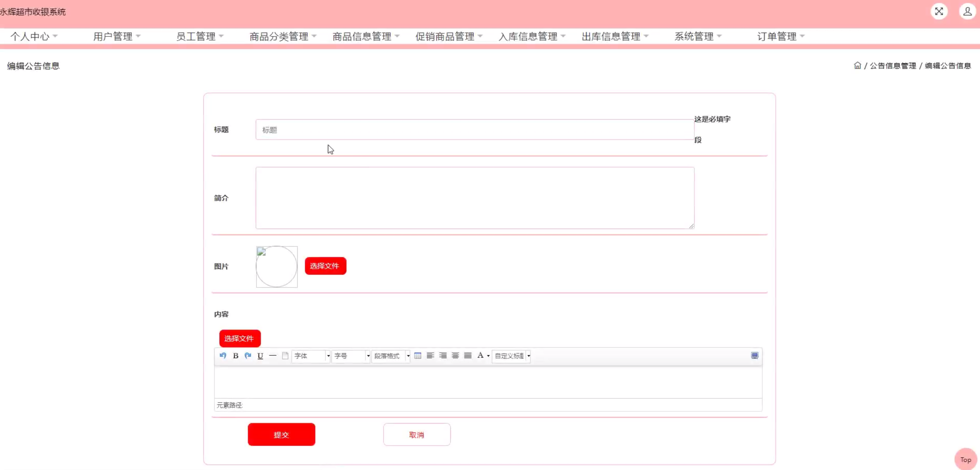
Task: Click the 取消 cancel button
Action: pos(417,434)
